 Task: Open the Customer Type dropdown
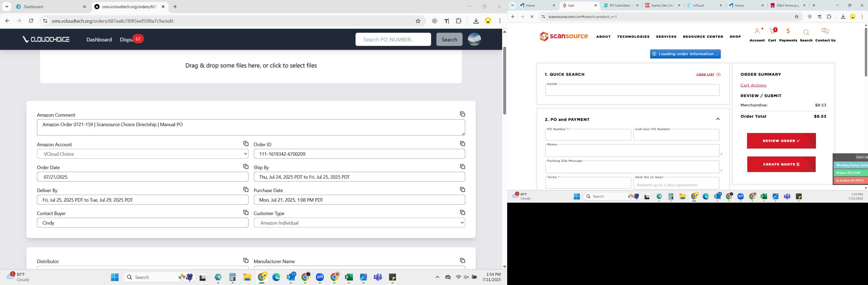click(359, 223)
